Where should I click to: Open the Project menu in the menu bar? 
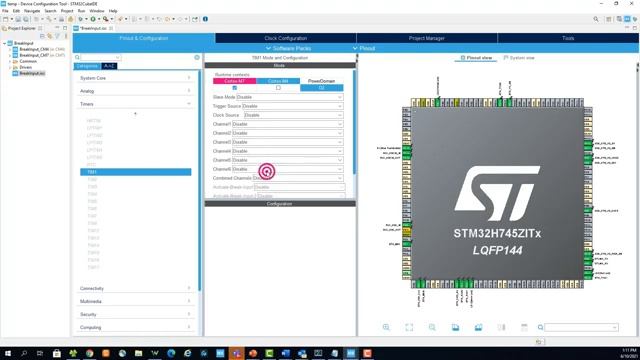[x=67, y=11]
